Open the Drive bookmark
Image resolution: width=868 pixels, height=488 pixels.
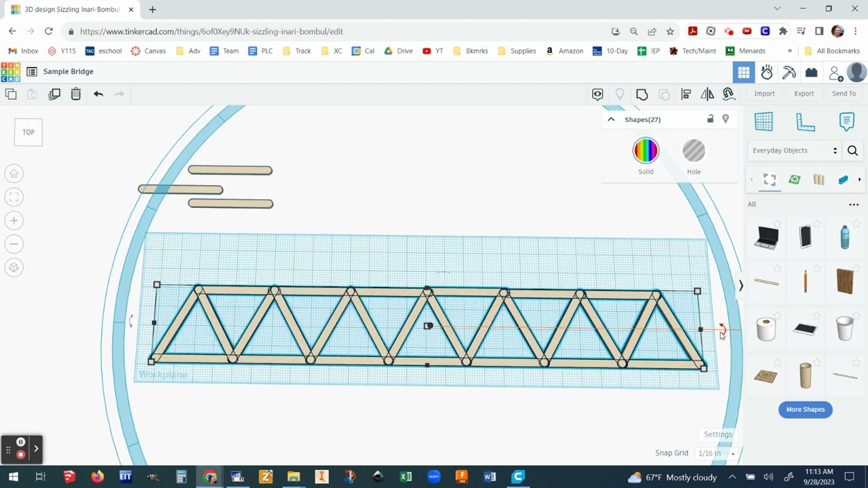[x=398, y=51]
